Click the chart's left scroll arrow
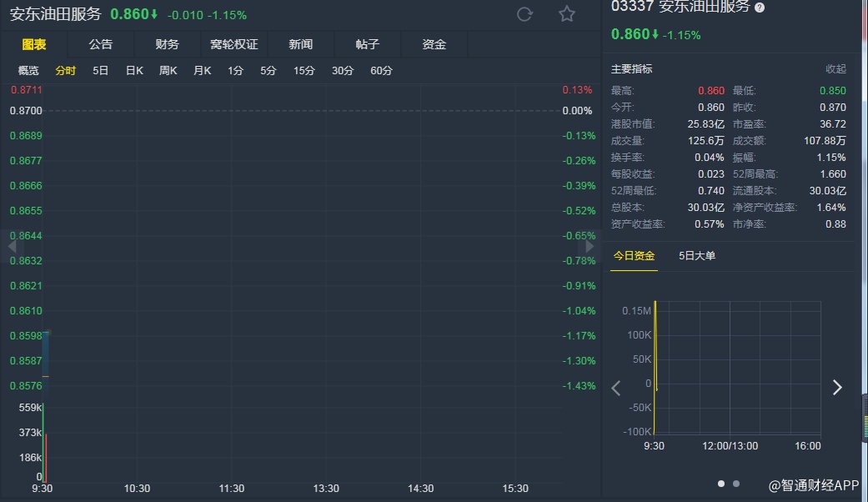Viewport: 868px width, 502px height. pos(12,247)
